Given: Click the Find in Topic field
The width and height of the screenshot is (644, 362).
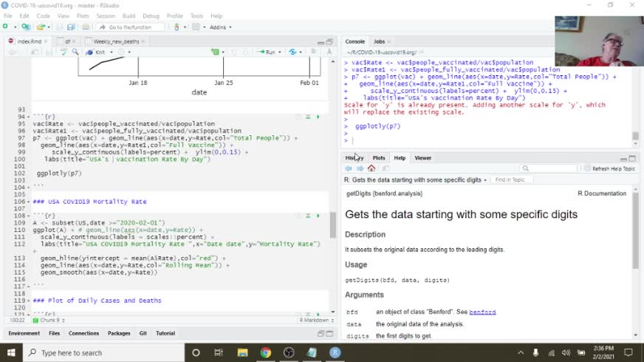Looking at the screenshot, I should point(510,180).
